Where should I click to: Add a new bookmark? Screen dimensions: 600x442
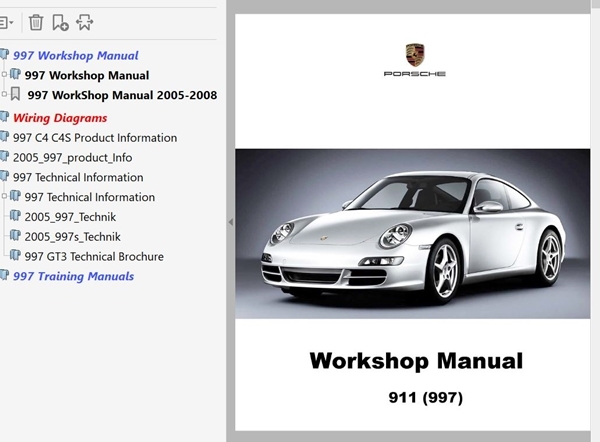tap(60, 23)
